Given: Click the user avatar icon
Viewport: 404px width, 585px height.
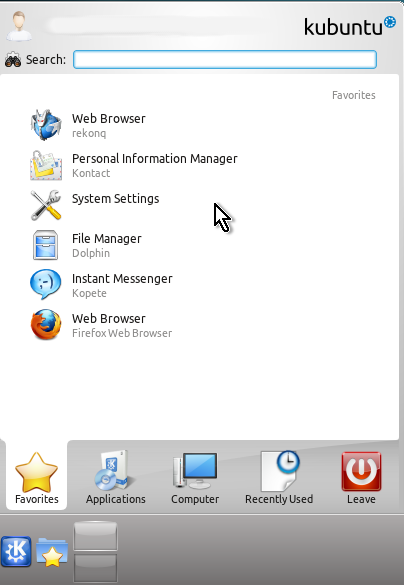Looking at the screenshot, I should point(19,25).
